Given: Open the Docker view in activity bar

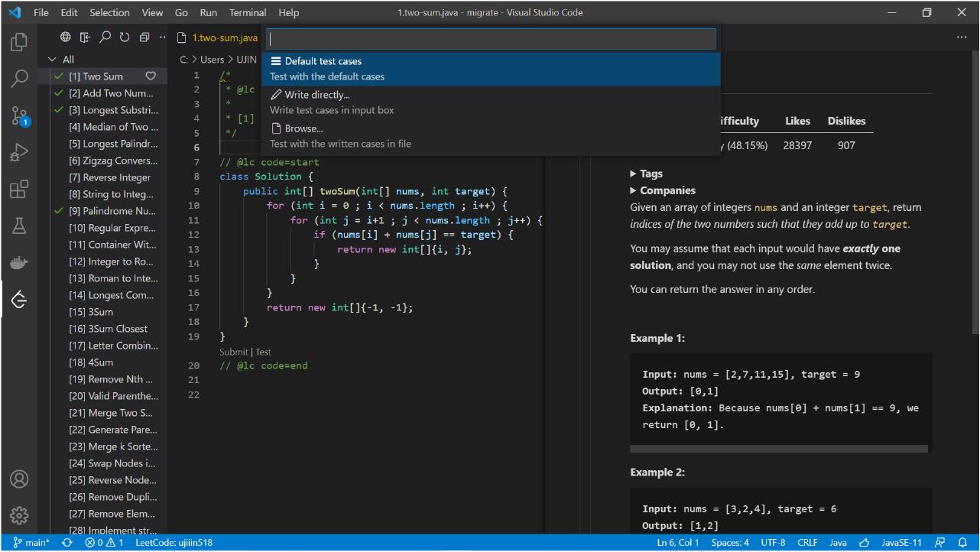Looking at the screenshot, I should pyautogui.click(x=18, y=262).
